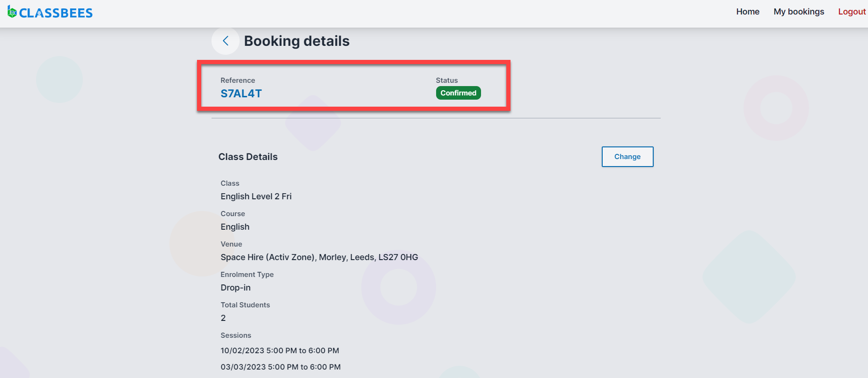Click the Booking details page heading

297,41
